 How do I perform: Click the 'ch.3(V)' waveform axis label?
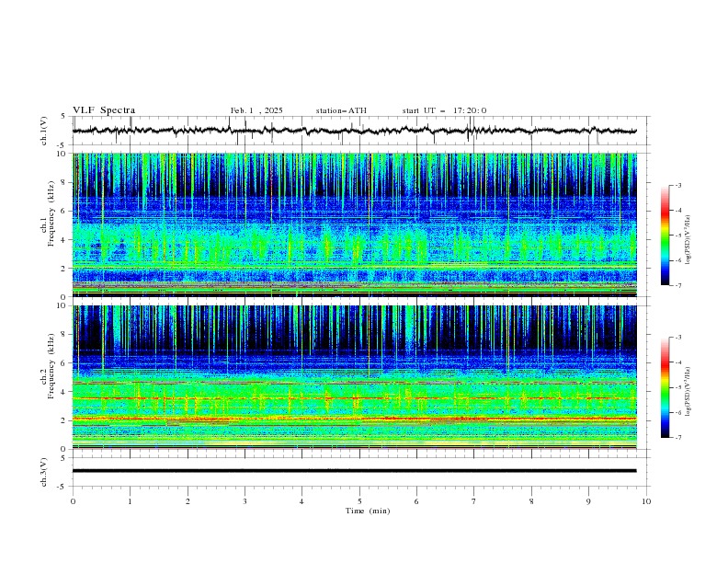pos(44,472)
